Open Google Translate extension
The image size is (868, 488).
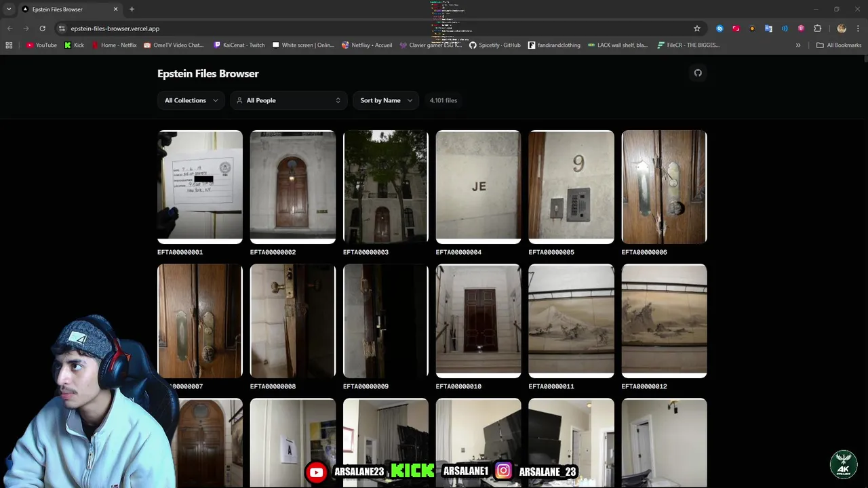[768, 28]
